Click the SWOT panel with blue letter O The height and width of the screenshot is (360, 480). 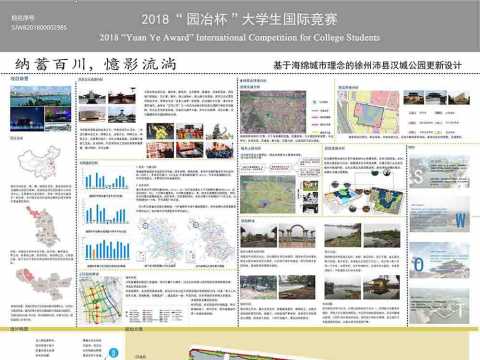coord(440,261)
